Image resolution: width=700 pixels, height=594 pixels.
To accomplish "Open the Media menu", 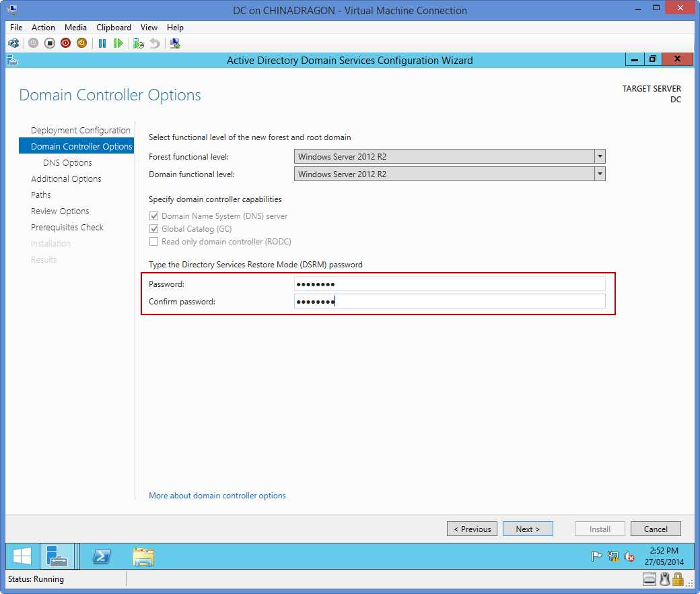I will pos(75,28).
